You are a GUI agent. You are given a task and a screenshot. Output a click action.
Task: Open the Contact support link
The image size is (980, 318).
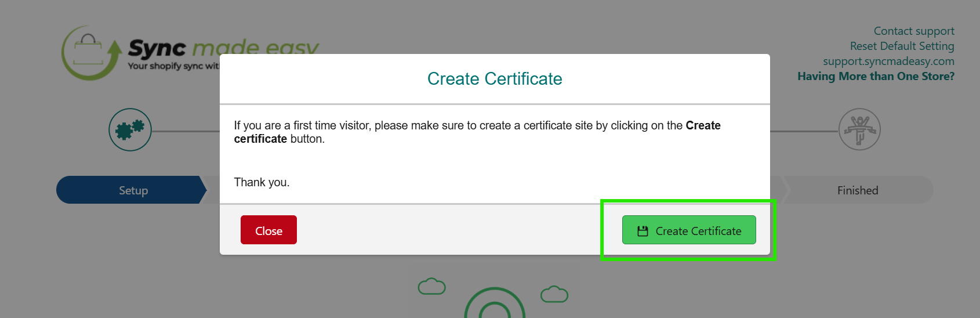tap(914, 31)
